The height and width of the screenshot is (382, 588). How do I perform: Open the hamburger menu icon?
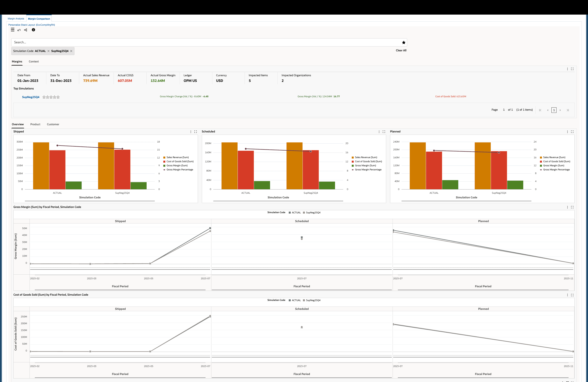[13, 30]
